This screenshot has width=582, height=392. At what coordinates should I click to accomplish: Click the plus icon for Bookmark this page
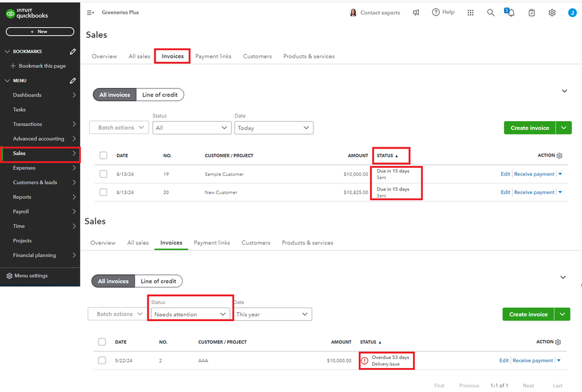13,66
